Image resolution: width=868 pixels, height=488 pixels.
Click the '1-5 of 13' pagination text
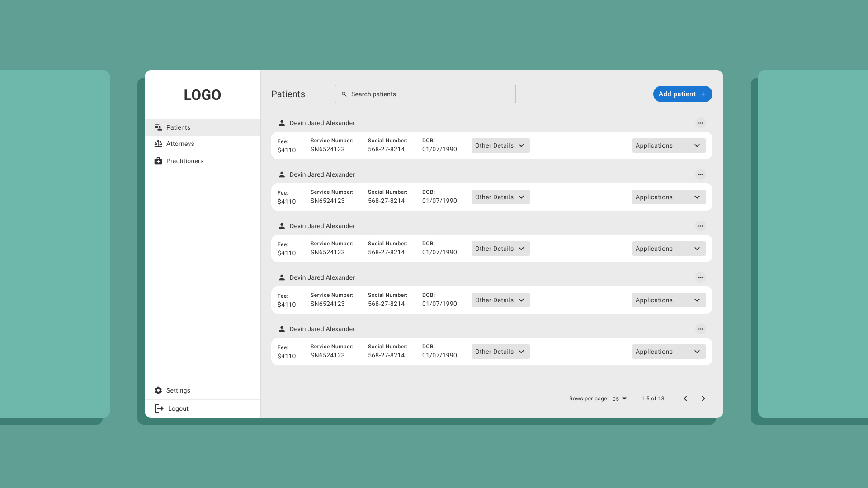(653, 399)
